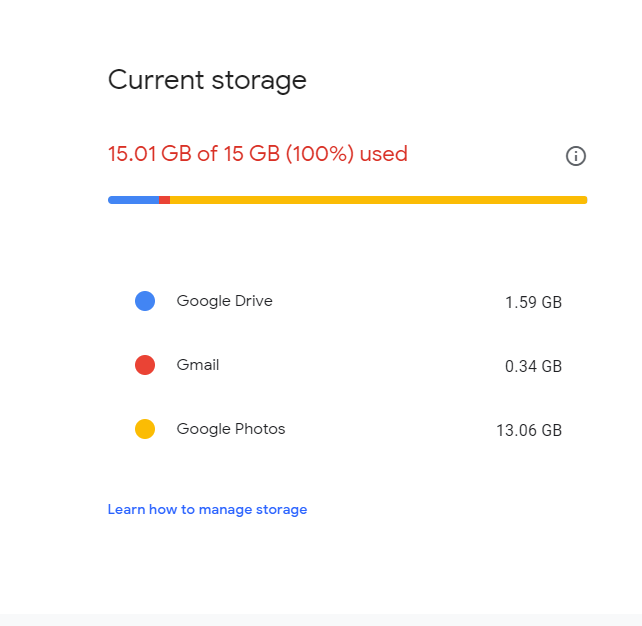Click the (100%) portion of usage text
Screen dimensions: 642x626
coord(320,154)
